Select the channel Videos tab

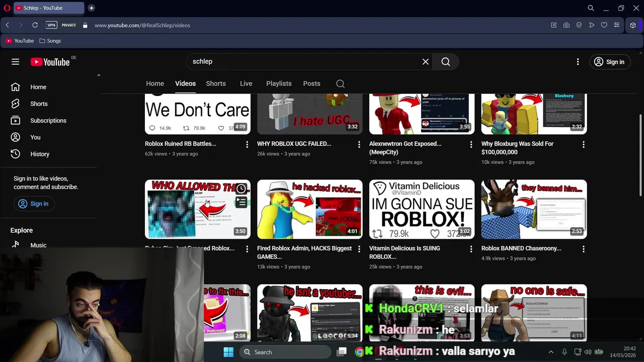point(185,83)
